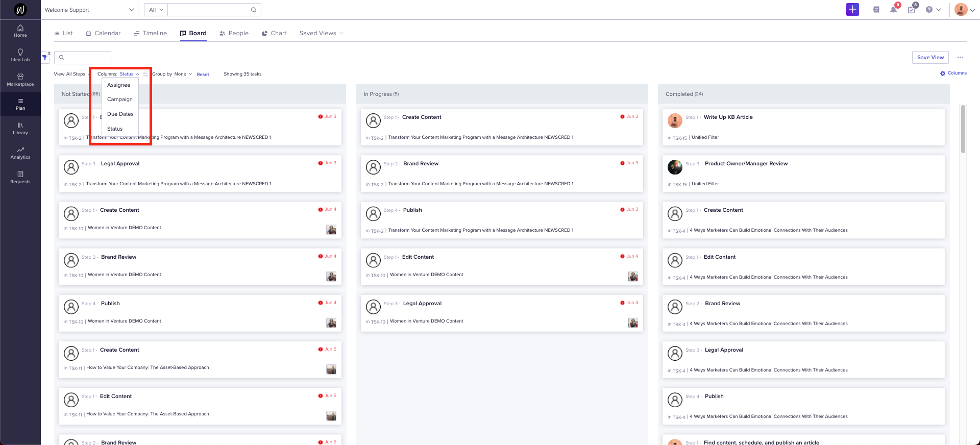Click assignee avatar on In Progress Create Content card
This screenshot has height=445, width=980.
[373, 121]
